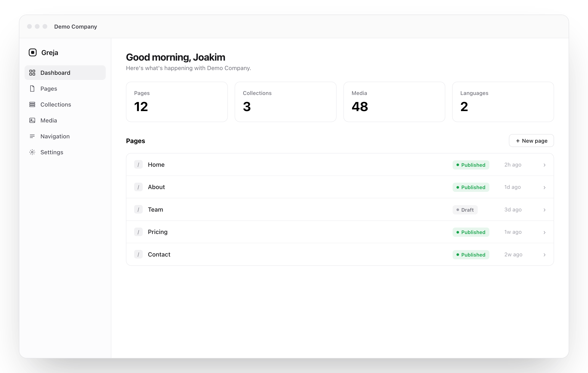Click the Draft badge on Team row
The height and width of the screenshot is (373, 588).
465,210
